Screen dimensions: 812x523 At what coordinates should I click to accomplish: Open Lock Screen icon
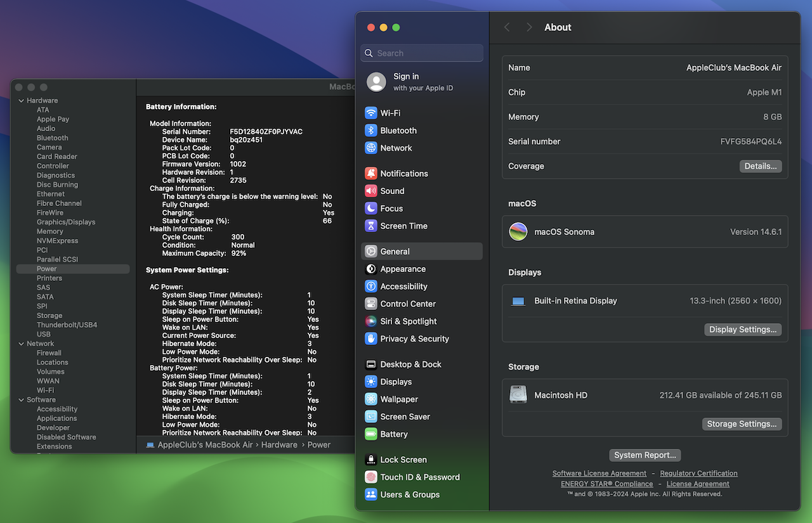tap(371, 460)
